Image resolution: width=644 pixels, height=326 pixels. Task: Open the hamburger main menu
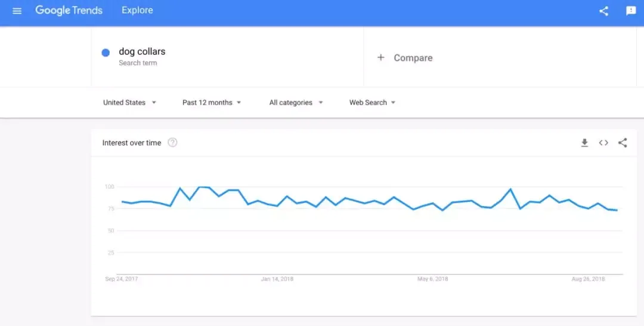click(x=17, y=11)
